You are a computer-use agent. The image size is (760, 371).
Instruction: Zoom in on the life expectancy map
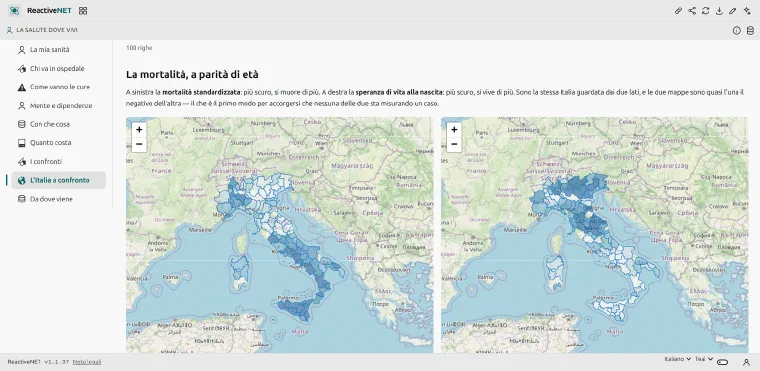point(454,129)
